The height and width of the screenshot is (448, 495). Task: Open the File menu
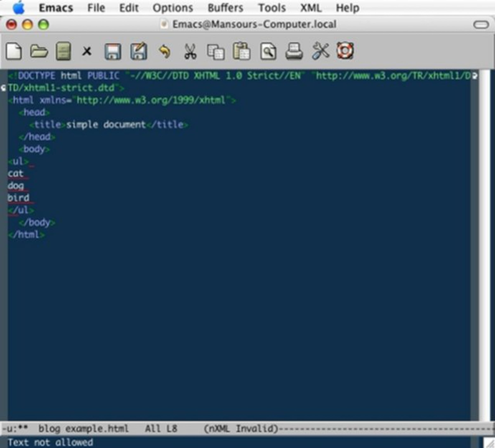(x=96, y=8)
